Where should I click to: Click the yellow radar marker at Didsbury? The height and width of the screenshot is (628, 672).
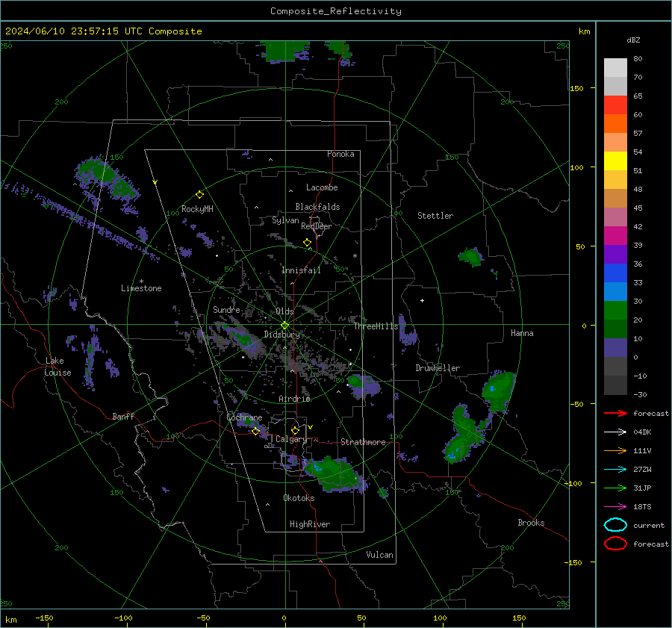[284, 326]
